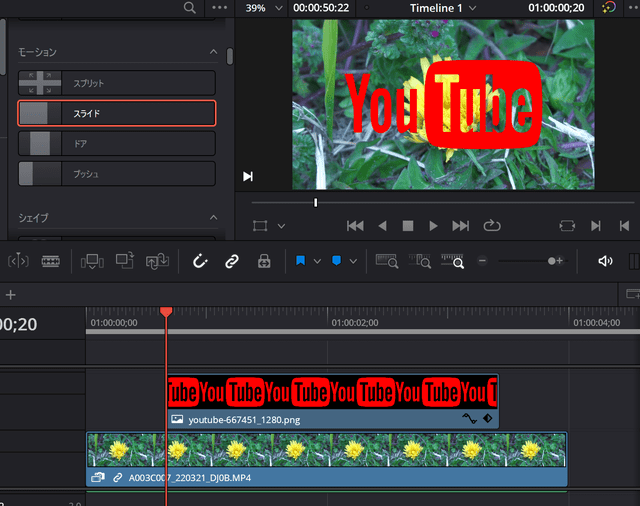This screenshot has height=506, width=640.
Task: Click the effects panel scrollbar
Action: coord(230,56)
